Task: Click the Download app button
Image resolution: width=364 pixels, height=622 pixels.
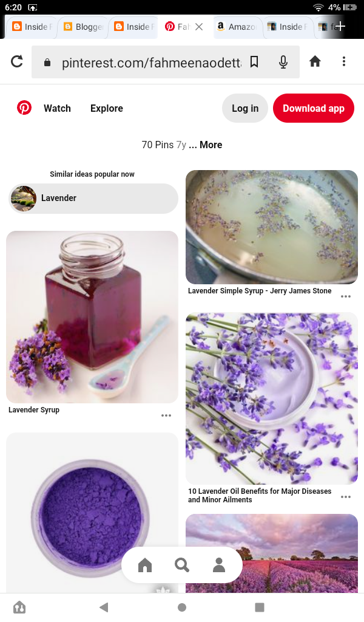Action: point(313,108)
